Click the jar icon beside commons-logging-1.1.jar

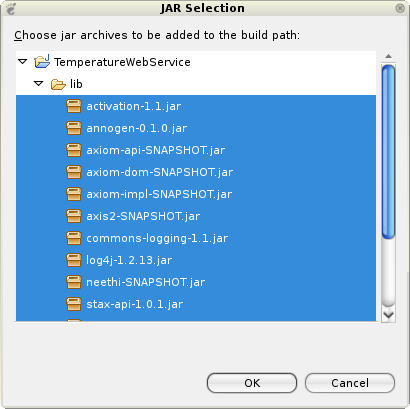(74, 238)
